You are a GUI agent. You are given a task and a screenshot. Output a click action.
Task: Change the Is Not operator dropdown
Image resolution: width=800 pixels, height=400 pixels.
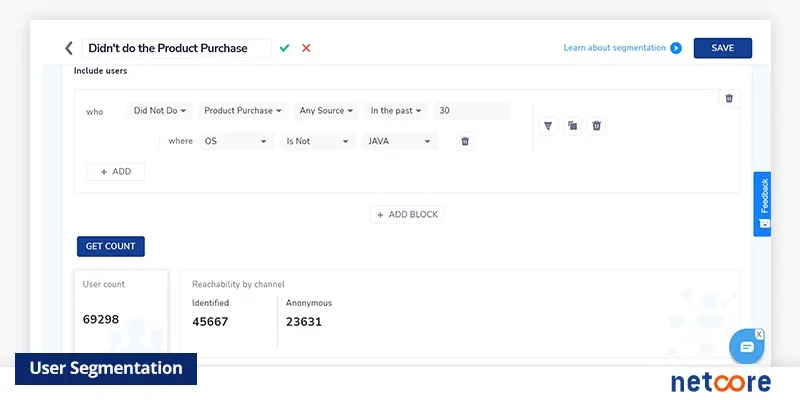point(318,141)
